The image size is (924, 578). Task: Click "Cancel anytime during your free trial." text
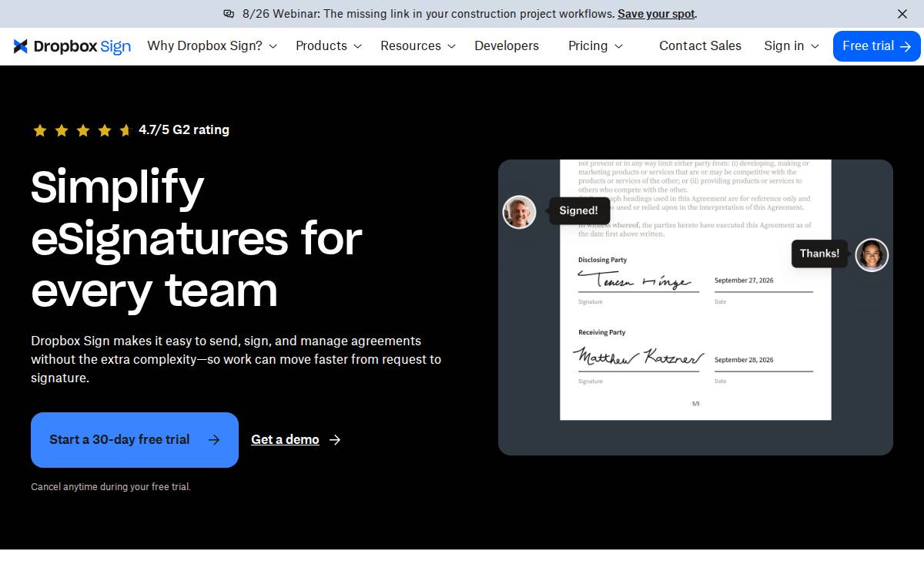click(x=111, y=487)
